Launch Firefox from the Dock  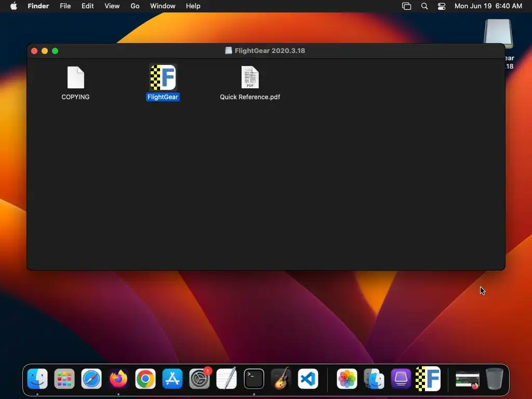[x=118, y=379]
